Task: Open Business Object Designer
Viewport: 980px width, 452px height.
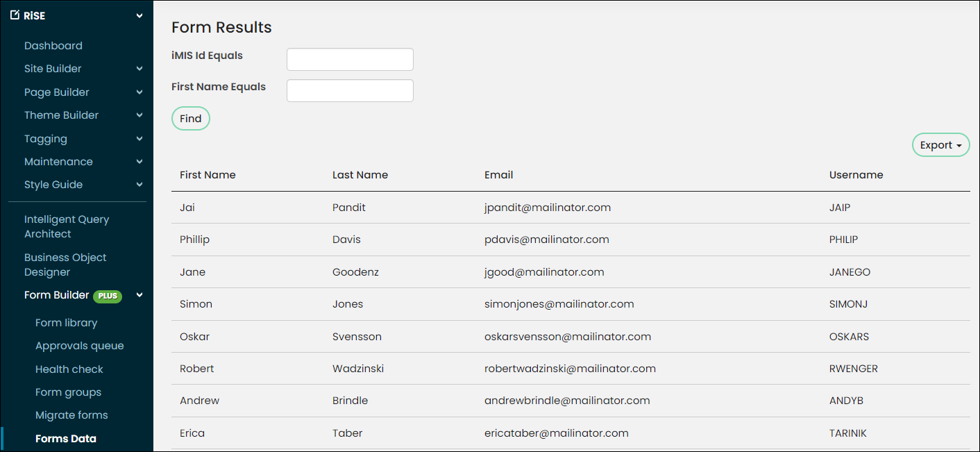Action: click(65, 265)
